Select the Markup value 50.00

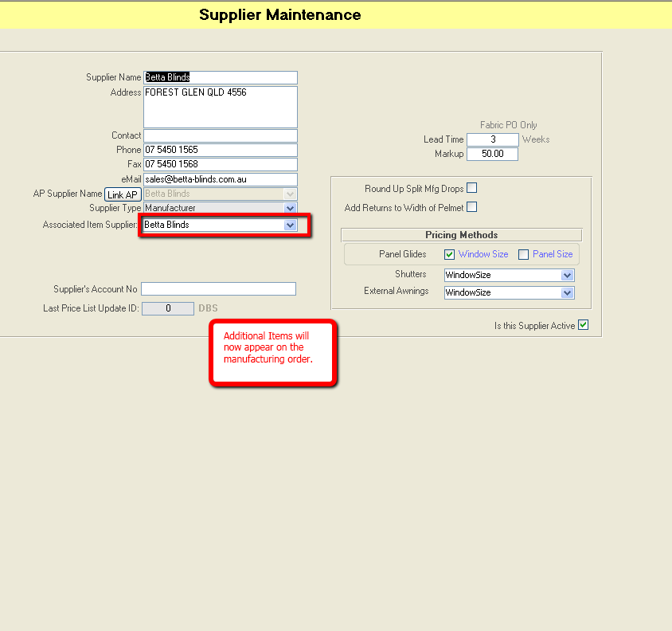click(492, 154)
